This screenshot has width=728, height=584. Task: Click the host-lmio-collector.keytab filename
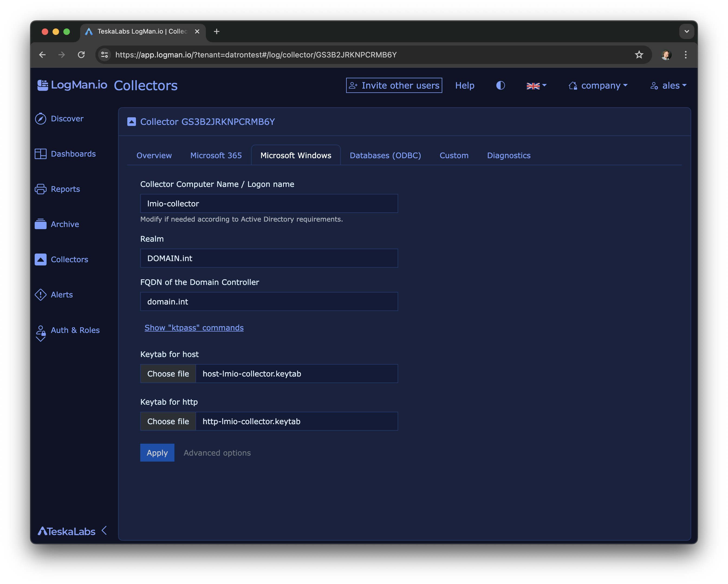pyautogui.click(x=252, y=374)
